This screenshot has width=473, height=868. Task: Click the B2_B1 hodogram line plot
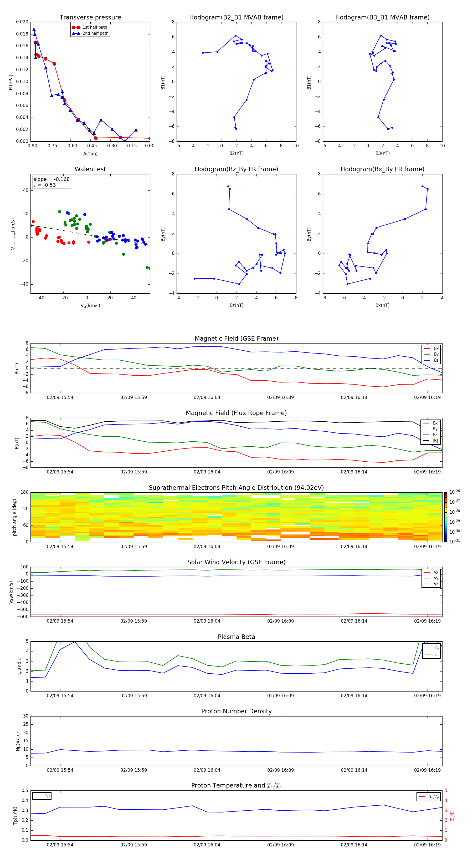(236, 82)
